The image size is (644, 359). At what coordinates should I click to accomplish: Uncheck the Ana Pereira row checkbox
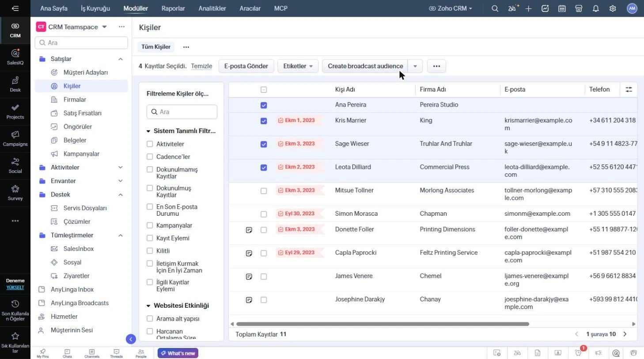click(264, 105)
